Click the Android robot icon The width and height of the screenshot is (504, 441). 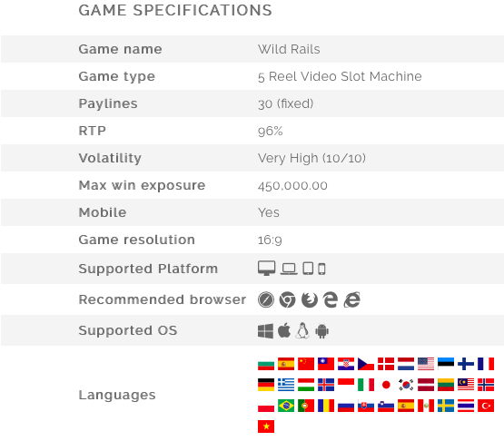[321, 331]
